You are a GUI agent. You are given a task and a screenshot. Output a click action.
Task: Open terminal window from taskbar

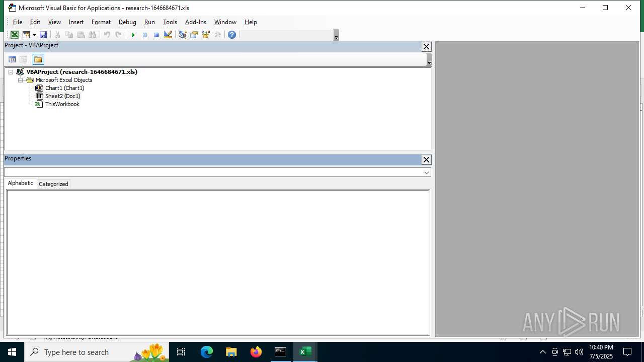(x=280, y=352)
